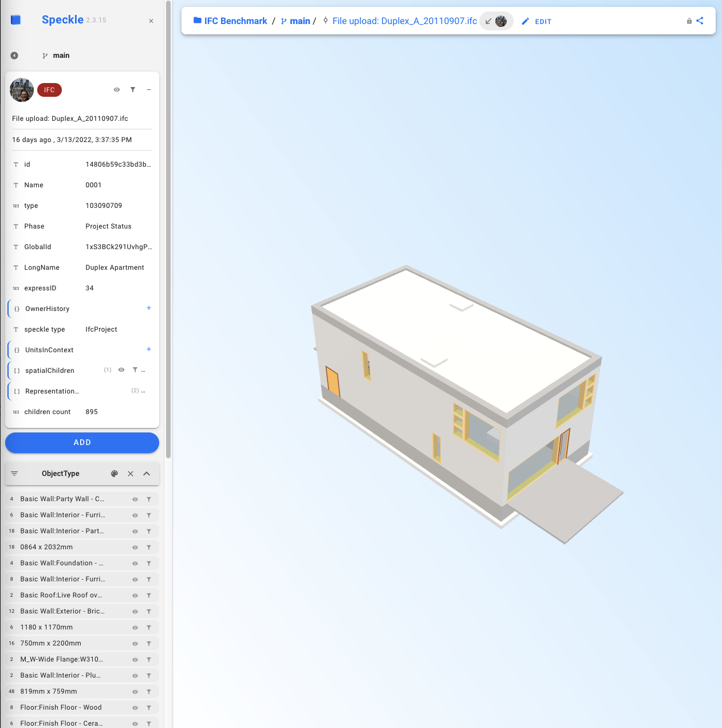This screenshot has width=722, height=728.
Task: Open the IFC Benchmark stream
Action: click(x=235, y=21)
